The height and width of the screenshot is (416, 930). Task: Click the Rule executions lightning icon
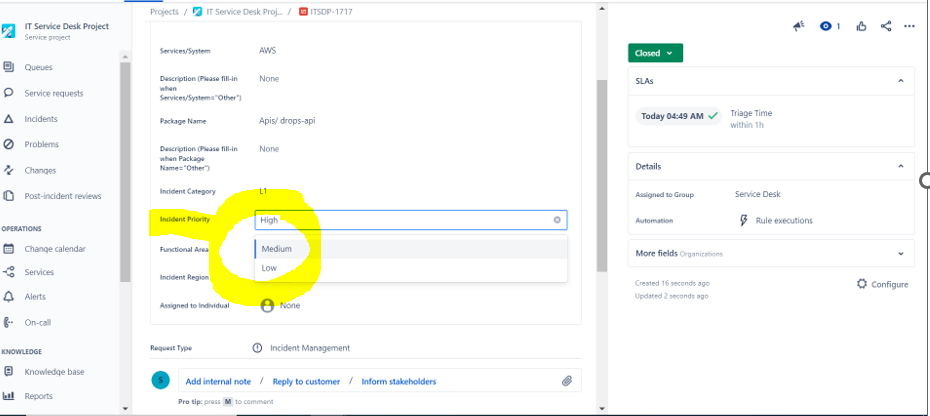(744, 220)
